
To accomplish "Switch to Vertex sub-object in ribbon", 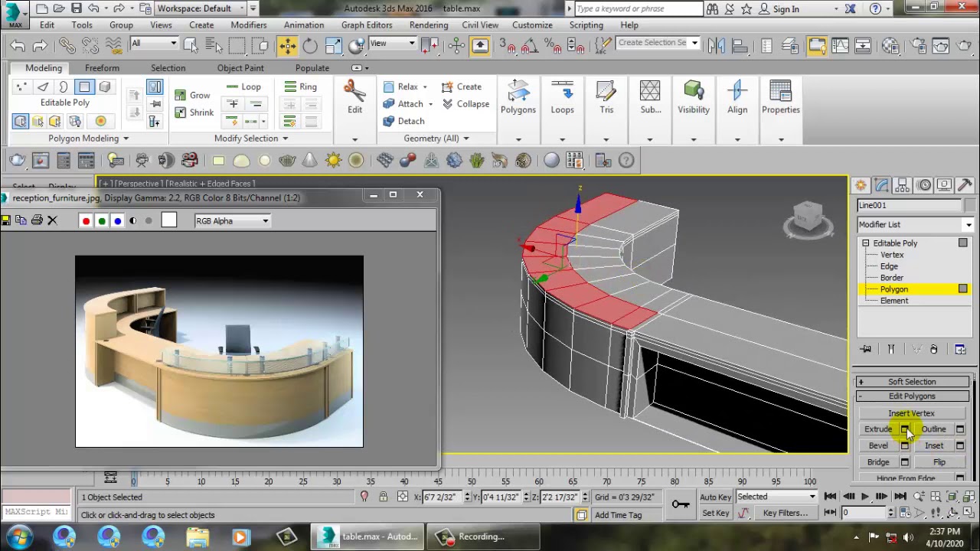I will pos(21,87).
